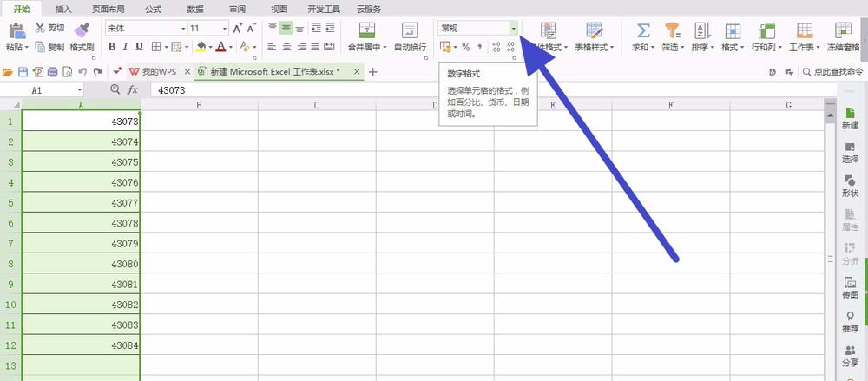
Task: Open the Review (审阅) ribbon tab
Action: pos(237,9)
